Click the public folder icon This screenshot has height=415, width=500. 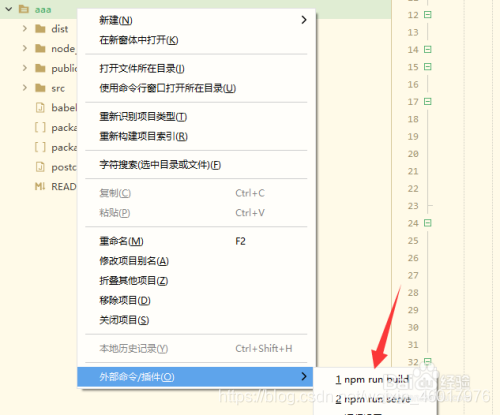coord(40,68)
